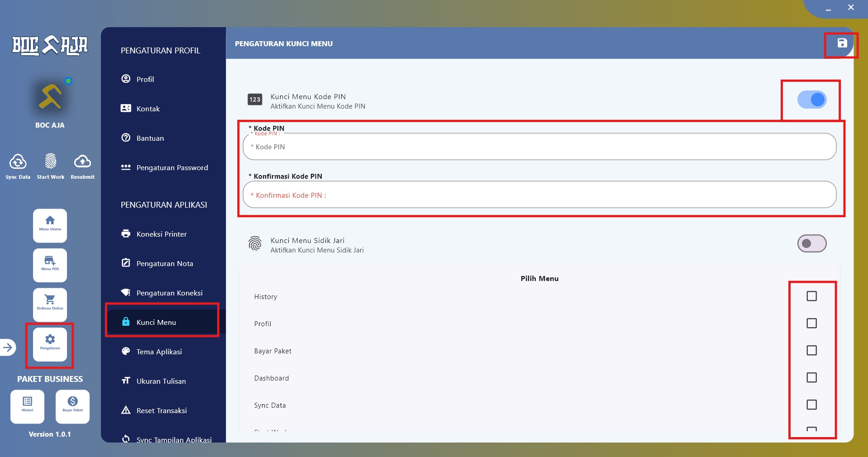Screen dimensions: 868x457
Task: Click the Kode PIN input field
Action: pyautogui.click(x=539, y=147)
